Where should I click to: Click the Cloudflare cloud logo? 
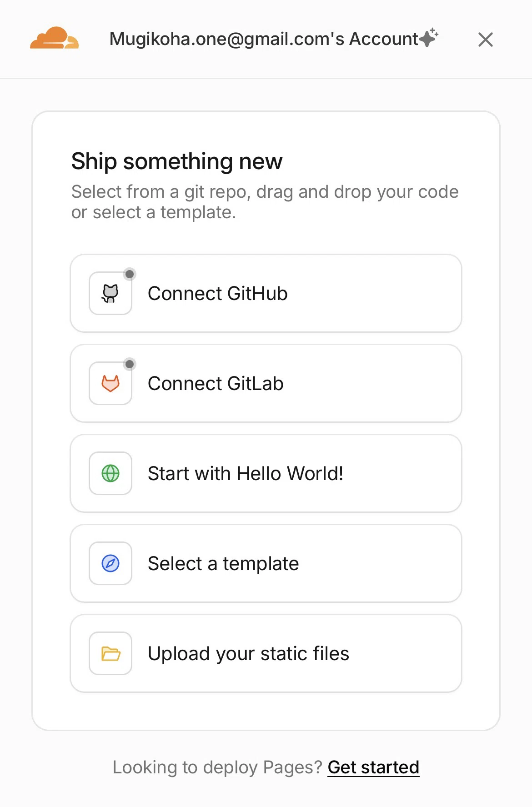click(x=54, y=38)
